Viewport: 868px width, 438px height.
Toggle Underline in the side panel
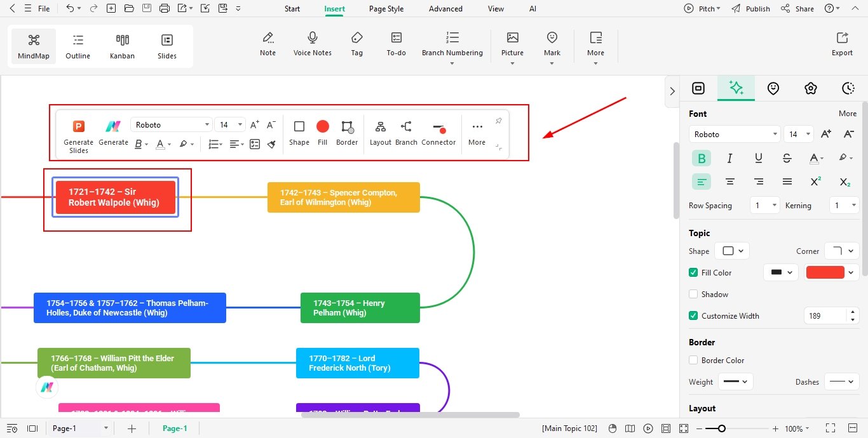[x=759, y=158]
